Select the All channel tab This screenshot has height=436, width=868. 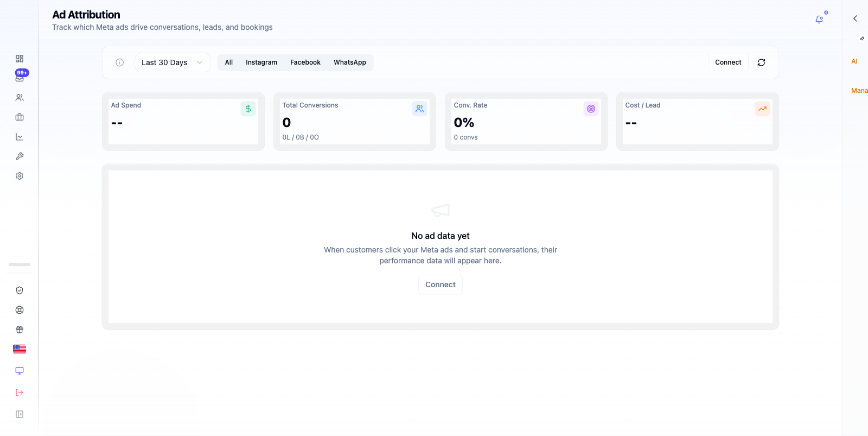point(229,62)
